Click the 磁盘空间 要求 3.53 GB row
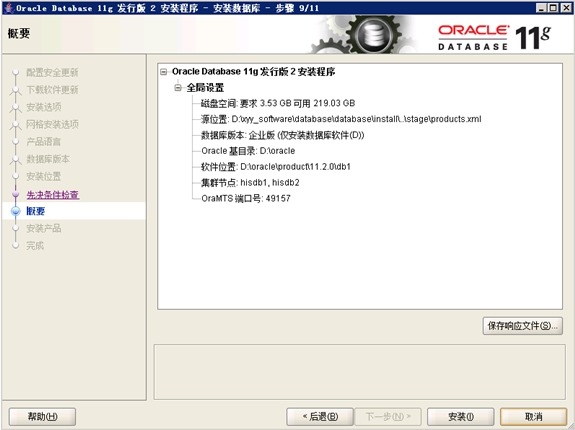This screenshot has height=430, width=575. pos(278,103)
